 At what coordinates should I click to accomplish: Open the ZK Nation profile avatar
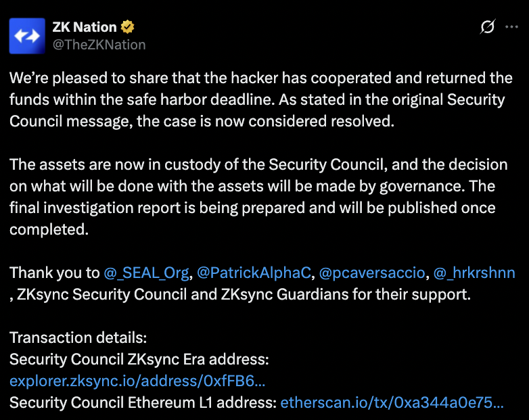tap(27, 35)
